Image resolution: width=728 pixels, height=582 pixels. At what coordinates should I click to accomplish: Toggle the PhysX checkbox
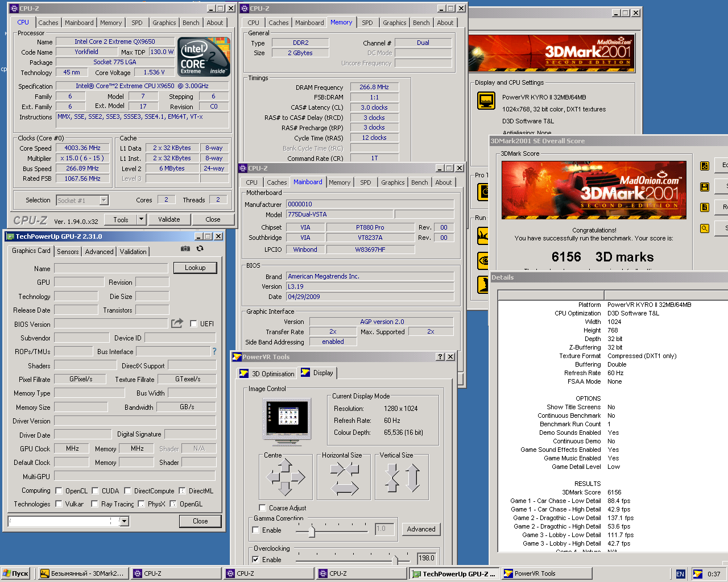[141, 504]
